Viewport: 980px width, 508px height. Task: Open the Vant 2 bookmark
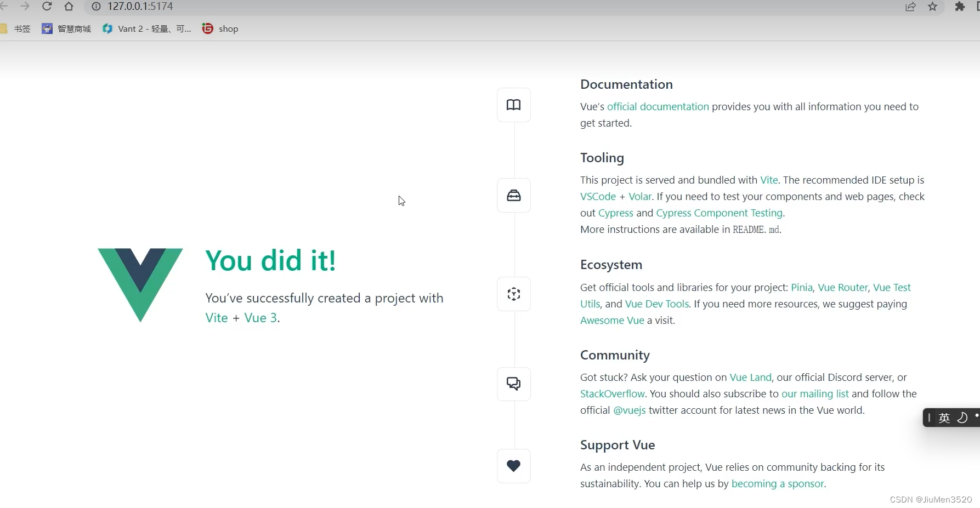(x=145, y=28)
